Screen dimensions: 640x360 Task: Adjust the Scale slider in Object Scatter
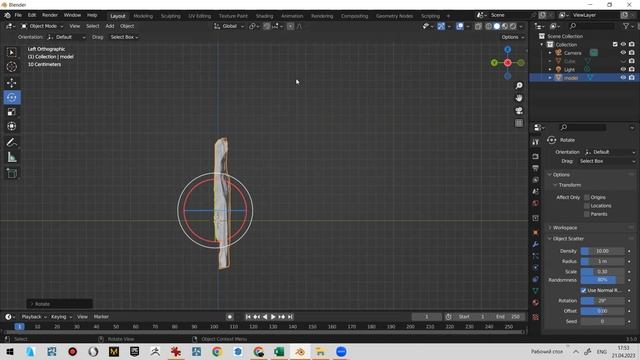click(602, 271)
